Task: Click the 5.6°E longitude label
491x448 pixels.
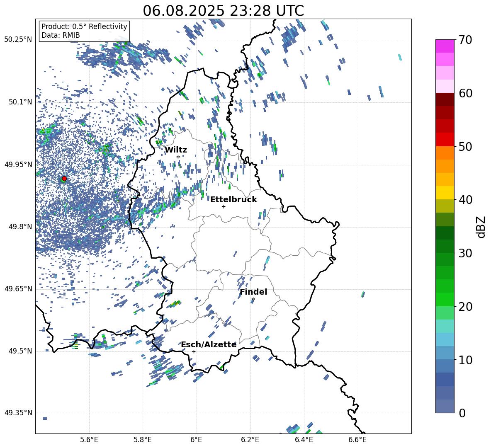Action: pos(89,440)
